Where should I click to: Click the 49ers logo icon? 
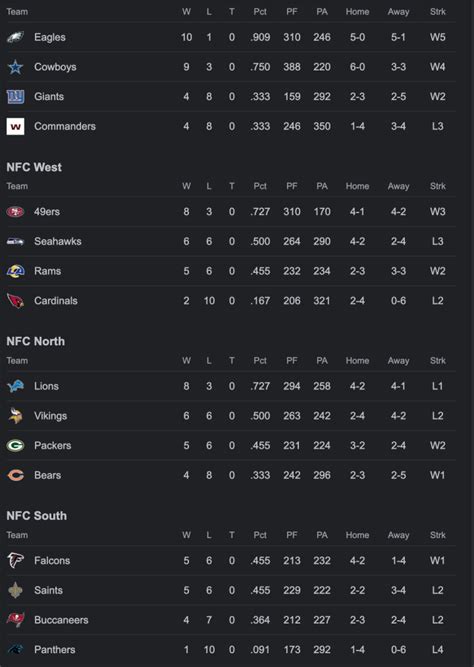tap(15, 211)
